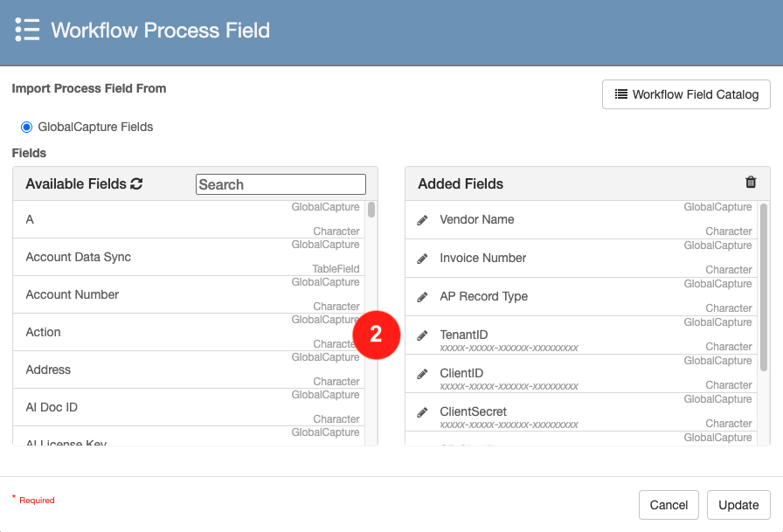783x532 pixels.
Task: Click the "Available Fields" panel heading
Action: point(76,183)
